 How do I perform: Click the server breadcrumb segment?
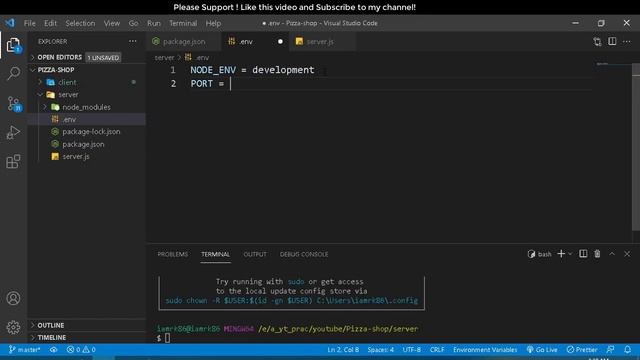164,58
